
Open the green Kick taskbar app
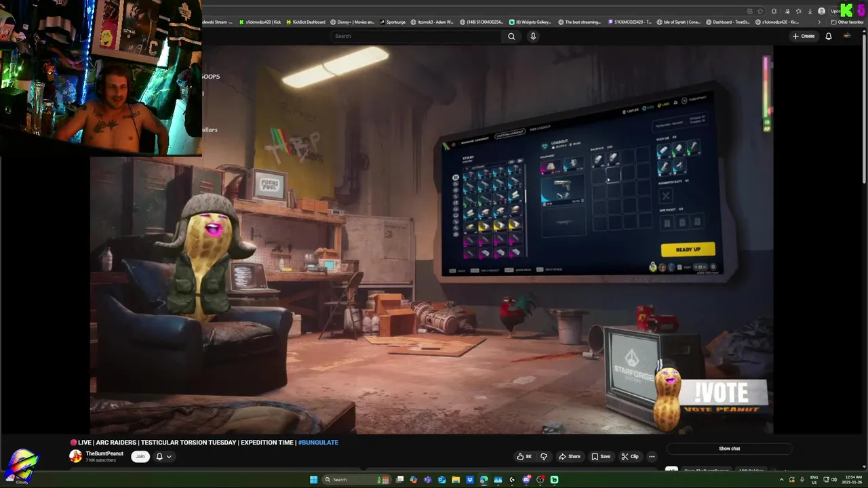click(554, 480)
